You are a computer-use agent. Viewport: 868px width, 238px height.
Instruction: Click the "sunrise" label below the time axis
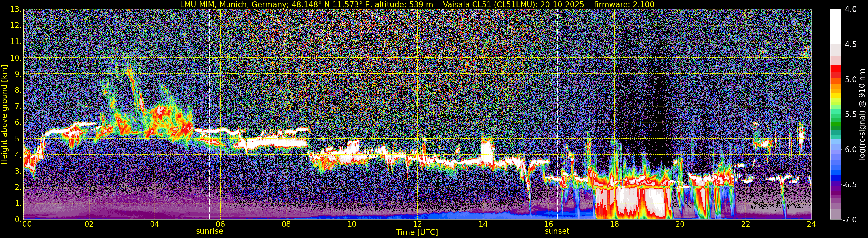[x=210, y=231]
